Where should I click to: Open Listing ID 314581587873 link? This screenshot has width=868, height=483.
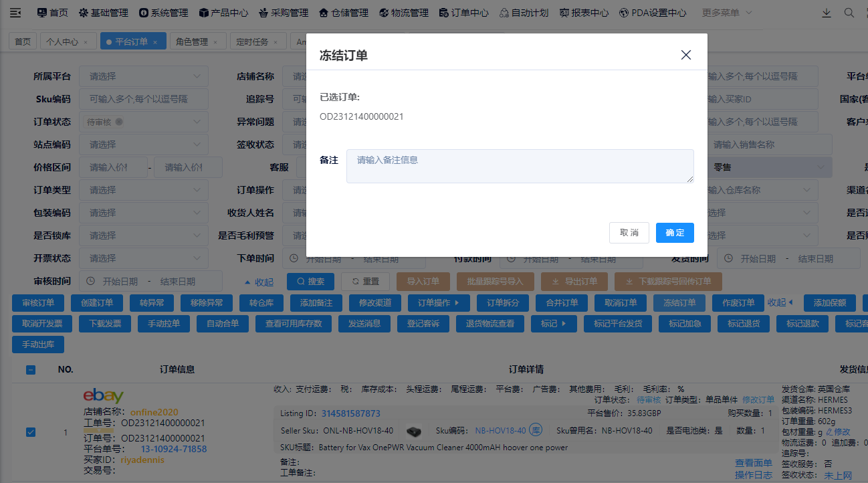350,413
